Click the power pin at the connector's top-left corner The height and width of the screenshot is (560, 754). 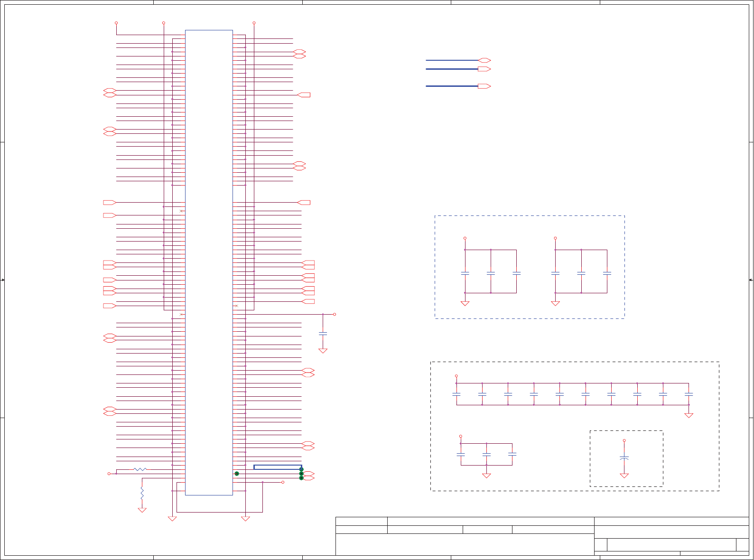tap(116, 23)
